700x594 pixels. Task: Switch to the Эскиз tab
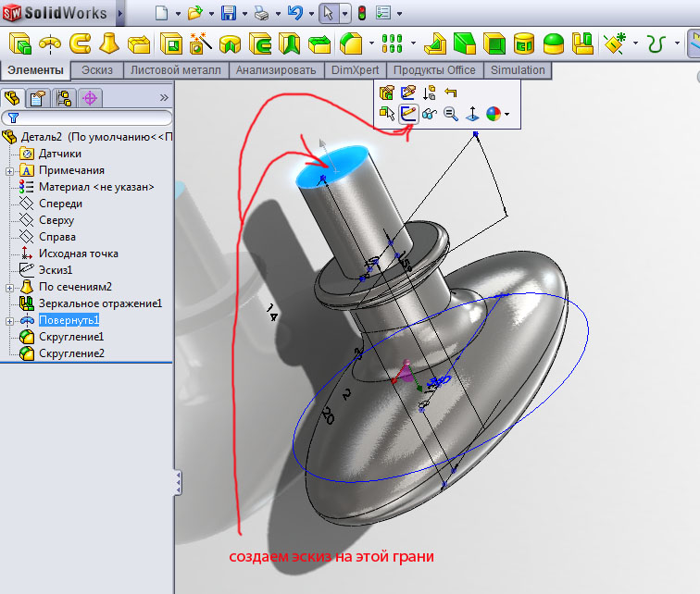[97, 70]
